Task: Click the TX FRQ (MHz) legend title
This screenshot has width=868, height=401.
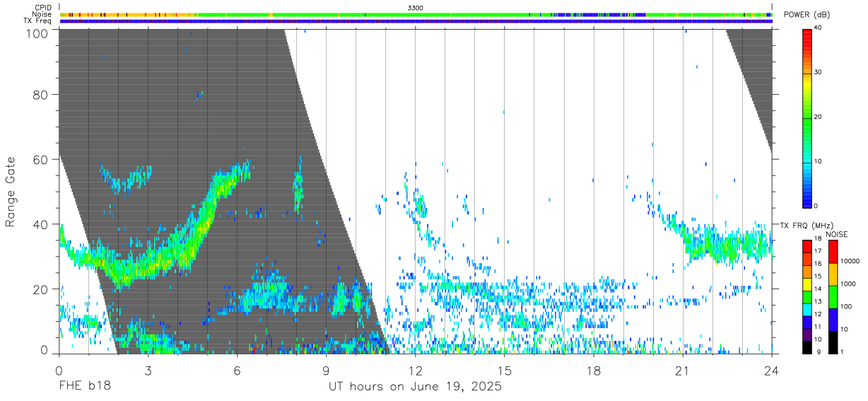Action: click(x=807, y=225)
